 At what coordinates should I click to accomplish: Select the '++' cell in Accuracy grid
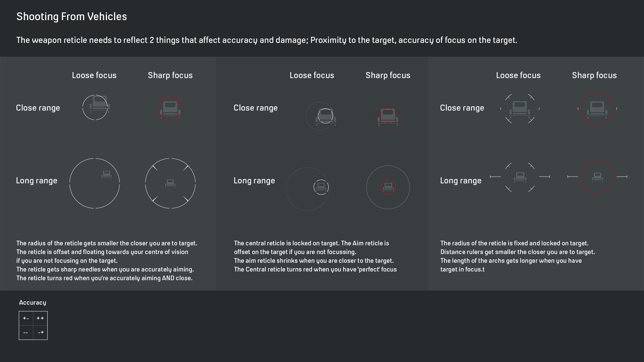[x=40, y=318]
